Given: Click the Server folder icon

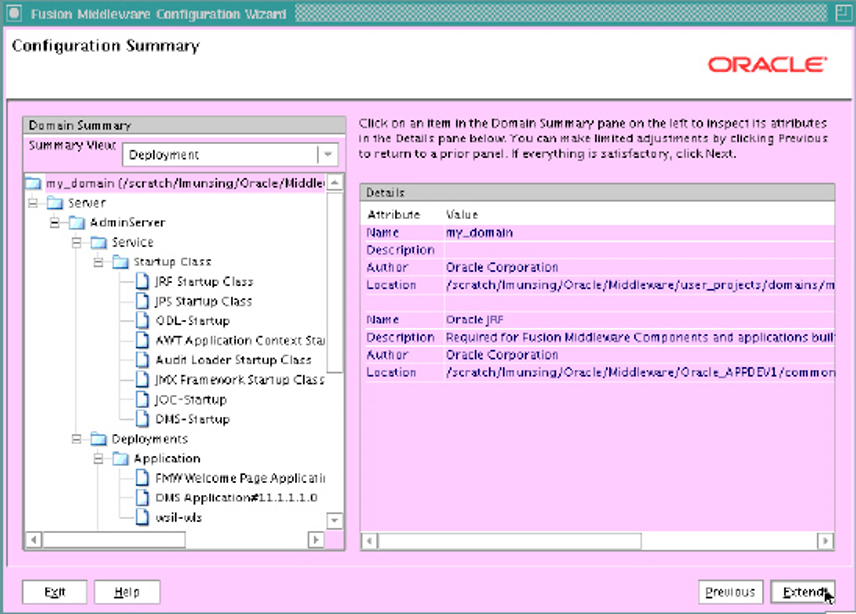Looking at the screenshot, I should (x=55, y=203).
